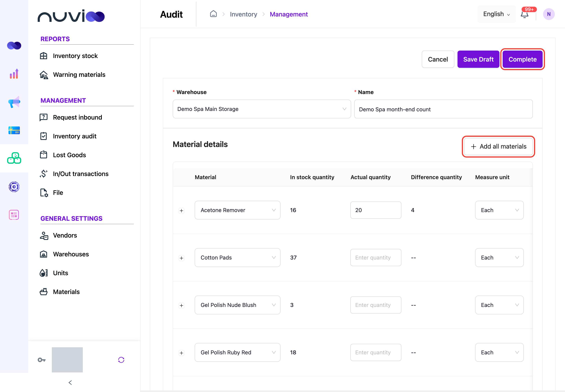Click the key icon at the sidebar bottom
Image resolution: width=565 pixels, height=392 pixels.
(42, 360)
